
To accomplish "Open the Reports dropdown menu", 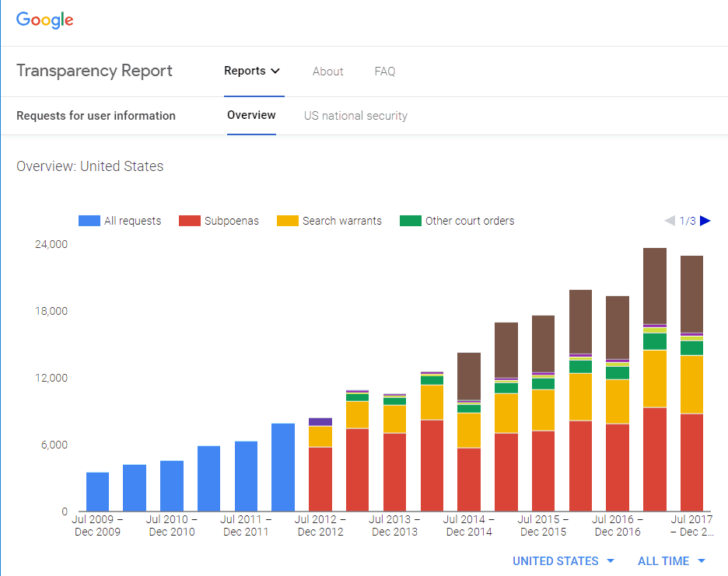I will click(252, 71).
